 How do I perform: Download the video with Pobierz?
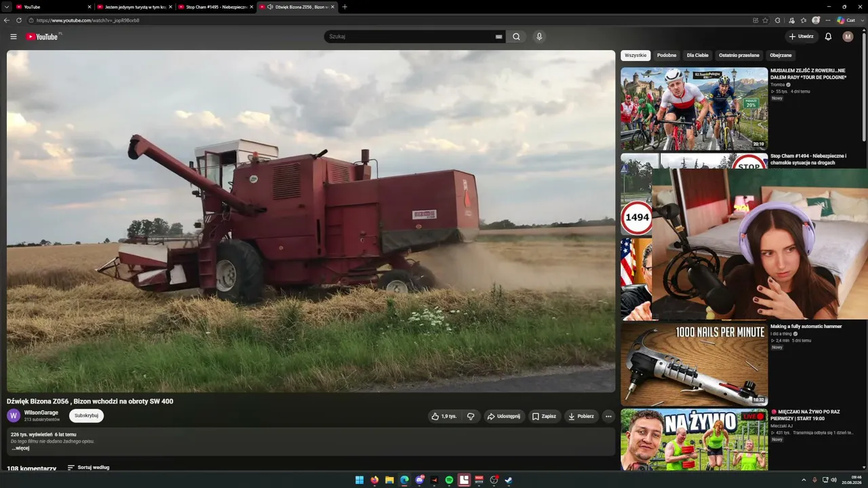coord(581,416)
